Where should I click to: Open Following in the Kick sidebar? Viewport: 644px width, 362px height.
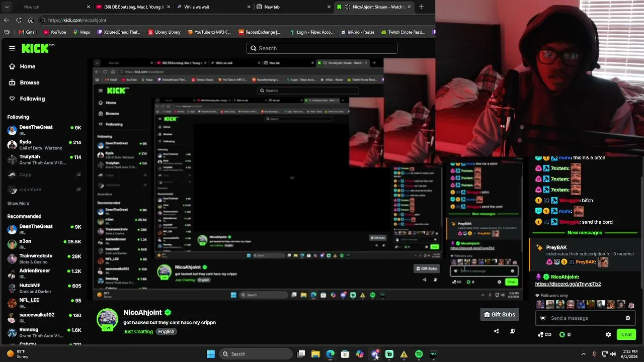(32, 99)
